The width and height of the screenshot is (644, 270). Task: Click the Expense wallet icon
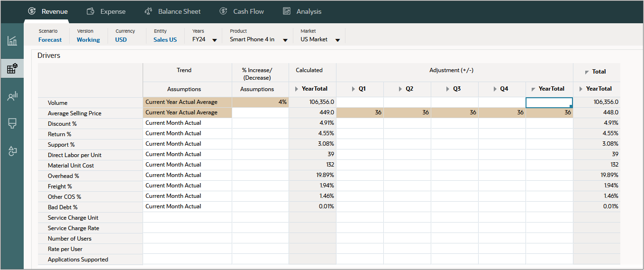click(x=91, y=11)
